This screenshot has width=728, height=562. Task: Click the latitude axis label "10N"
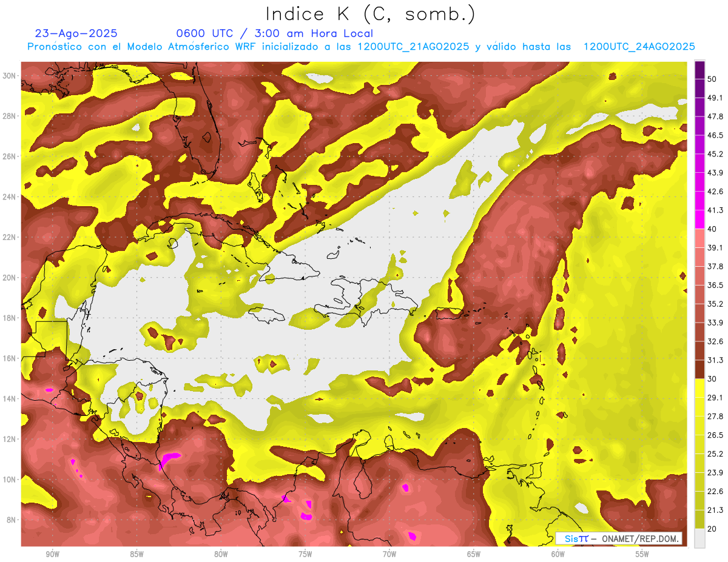[9, 479]
